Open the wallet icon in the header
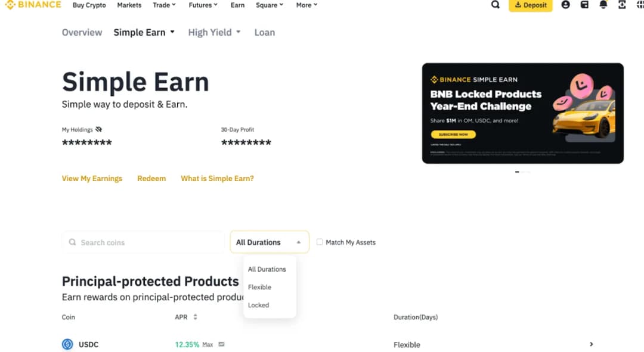 (x=584, y=5)
